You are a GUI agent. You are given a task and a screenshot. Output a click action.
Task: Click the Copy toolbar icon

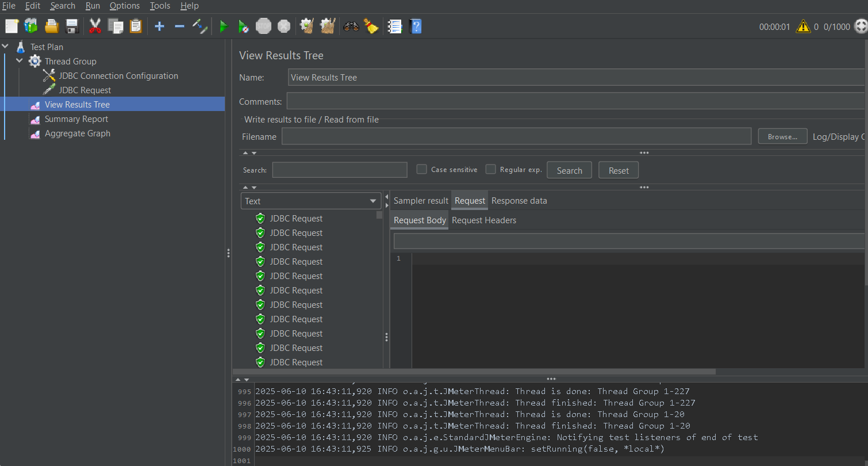[116, 26]
